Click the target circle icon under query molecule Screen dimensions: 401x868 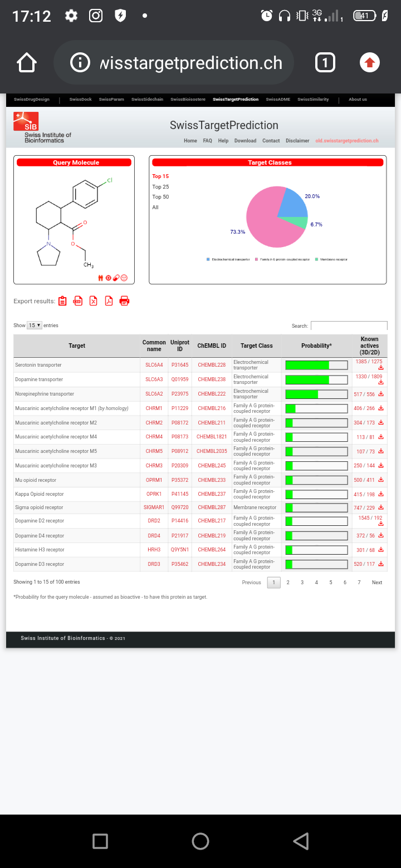(109, 278)
